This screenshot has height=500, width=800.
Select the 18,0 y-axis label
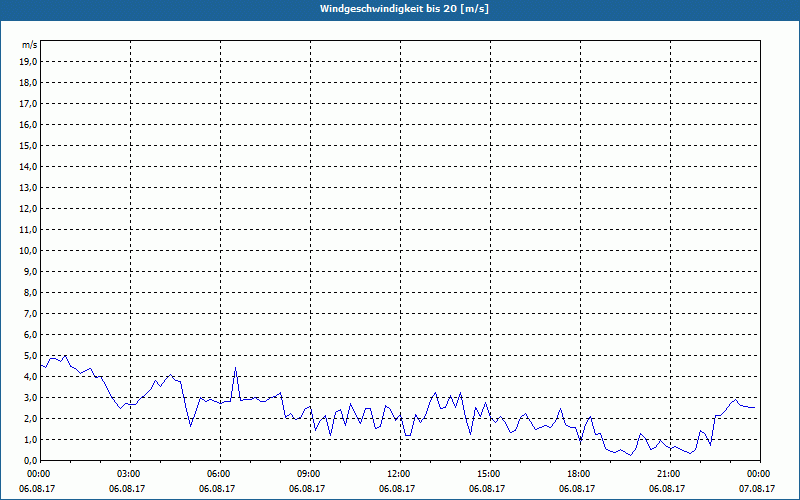point(28,83)
